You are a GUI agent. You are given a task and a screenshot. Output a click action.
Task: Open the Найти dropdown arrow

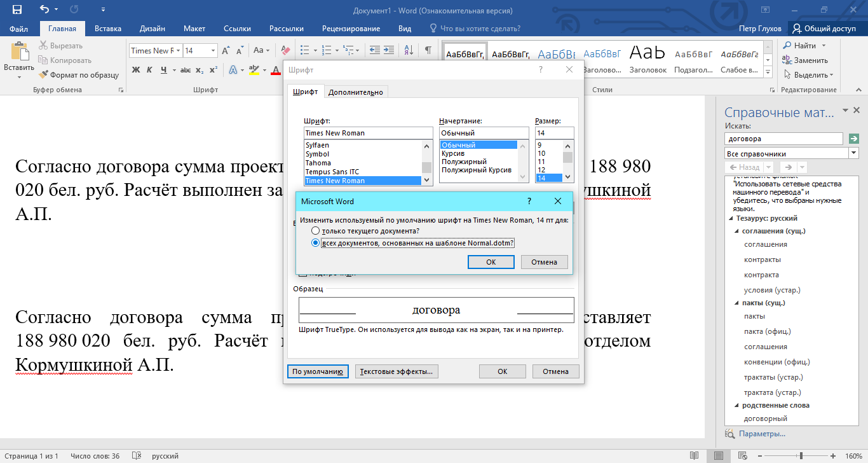[x=824, y=46]
